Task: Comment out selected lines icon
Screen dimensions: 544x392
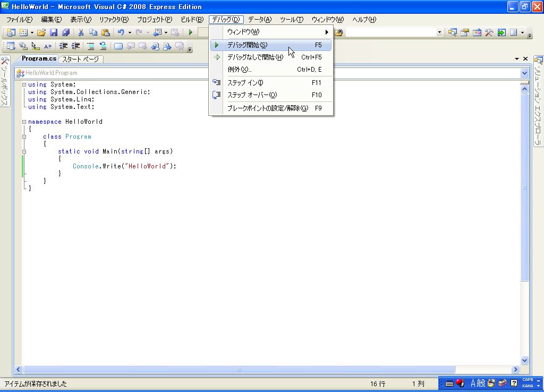Action: 90,46
